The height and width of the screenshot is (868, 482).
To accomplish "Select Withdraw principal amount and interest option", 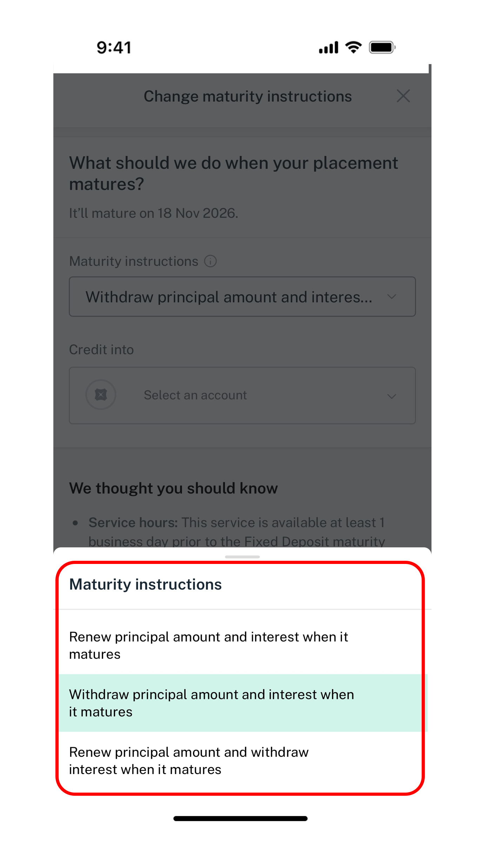I will click(x=242, y=703).
